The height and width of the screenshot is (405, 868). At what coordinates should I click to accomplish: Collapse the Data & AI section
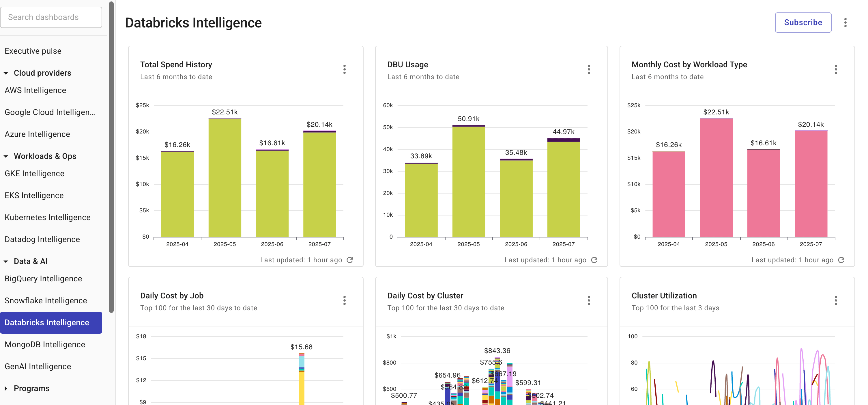(x=5, y=261)
